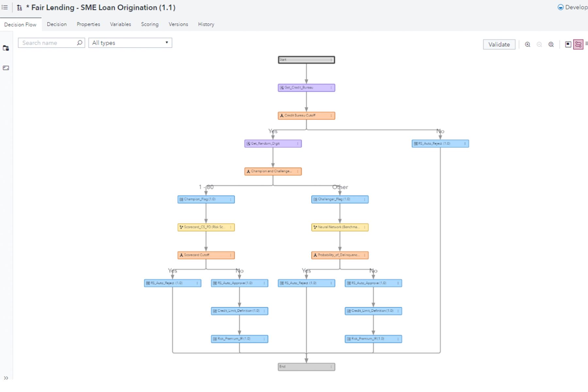This screenshot has width=588, height=392.
Task: Click the zoom out magnifier icon
Action: (x=539, y=44)
